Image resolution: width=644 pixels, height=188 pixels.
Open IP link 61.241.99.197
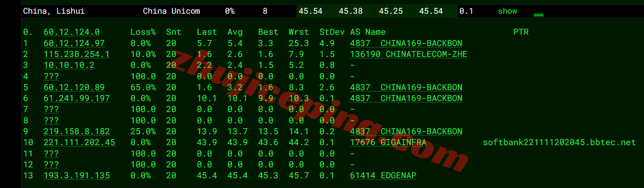77,98
